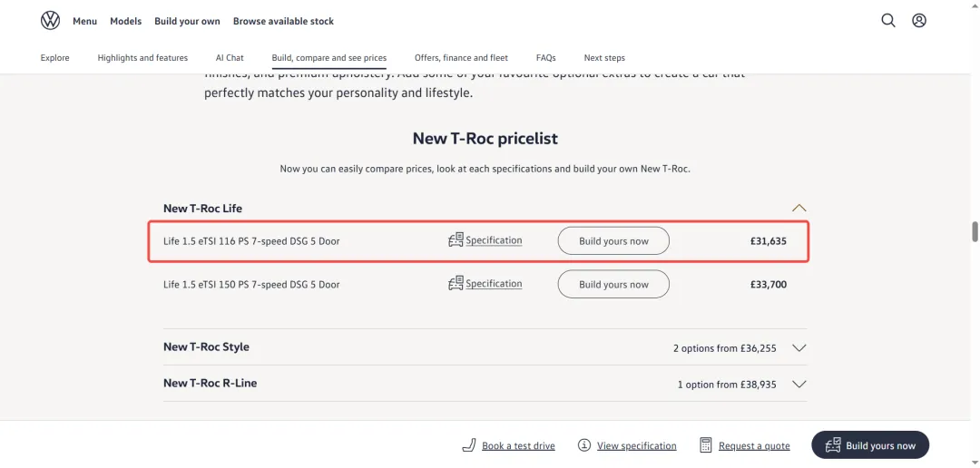Open the AI Chat tab
Screen dimensions: 980x468
(230, 57)
